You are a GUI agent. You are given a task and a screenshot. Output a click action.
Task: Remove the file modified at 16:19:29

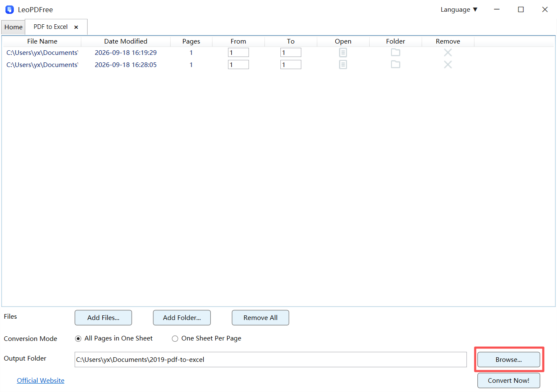(448, 52)
